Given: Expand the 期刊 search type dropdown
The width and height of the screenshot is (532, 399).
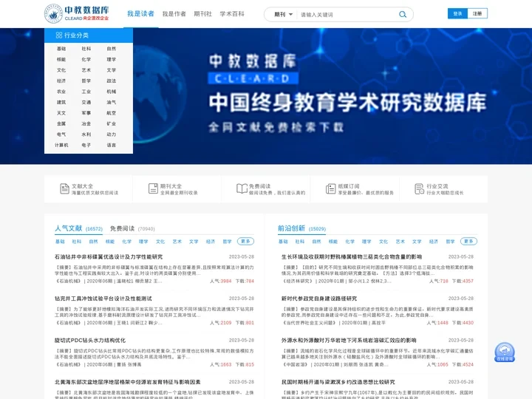Looking at the screenshot, I should pyautogui.click(x=283, y=14).
